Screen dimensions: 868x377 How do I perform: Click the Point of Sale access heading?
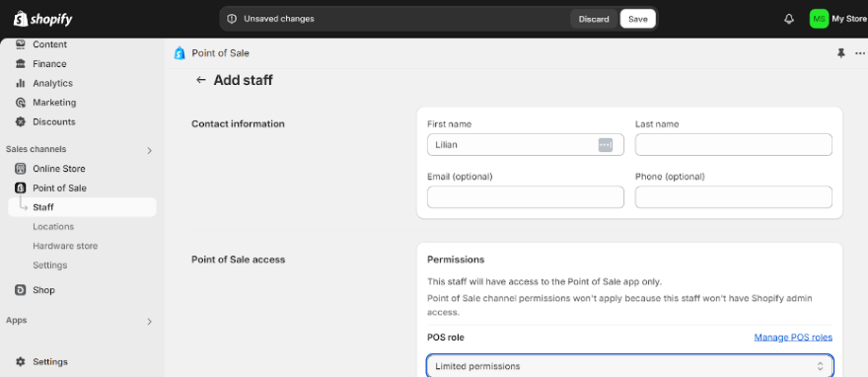point(238,260)
